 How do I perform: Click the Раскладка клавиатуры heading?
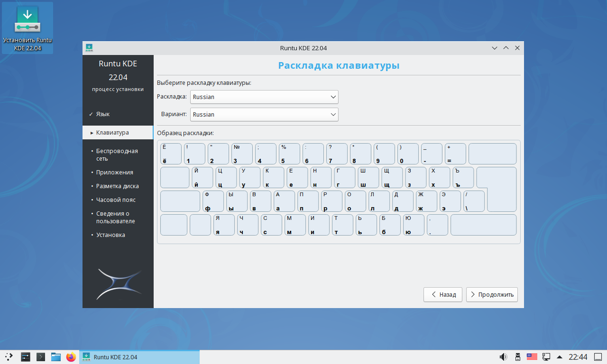click(338, 65)
